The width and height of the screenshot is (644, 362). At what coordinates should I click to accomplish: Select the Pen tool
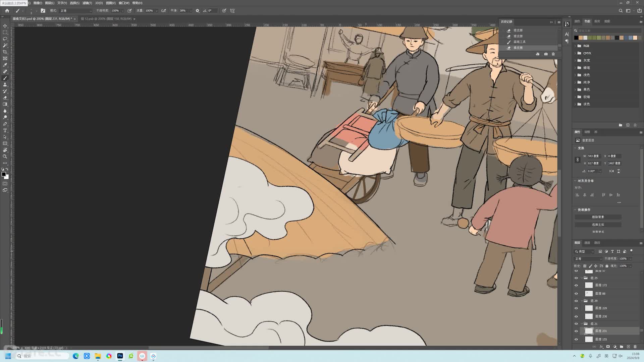5,124
